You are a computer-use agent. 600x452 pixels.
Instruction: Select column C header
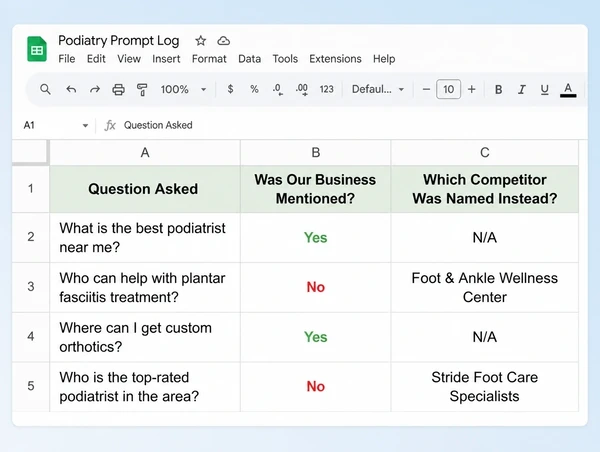(x=484, y=152)
